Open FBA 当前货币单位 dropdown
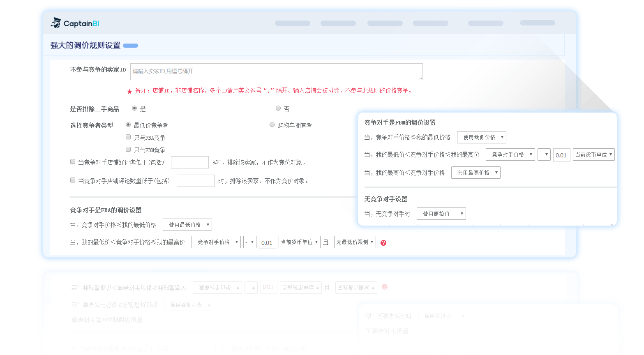Viewport: 644px width, 355px height. [300, 242]
